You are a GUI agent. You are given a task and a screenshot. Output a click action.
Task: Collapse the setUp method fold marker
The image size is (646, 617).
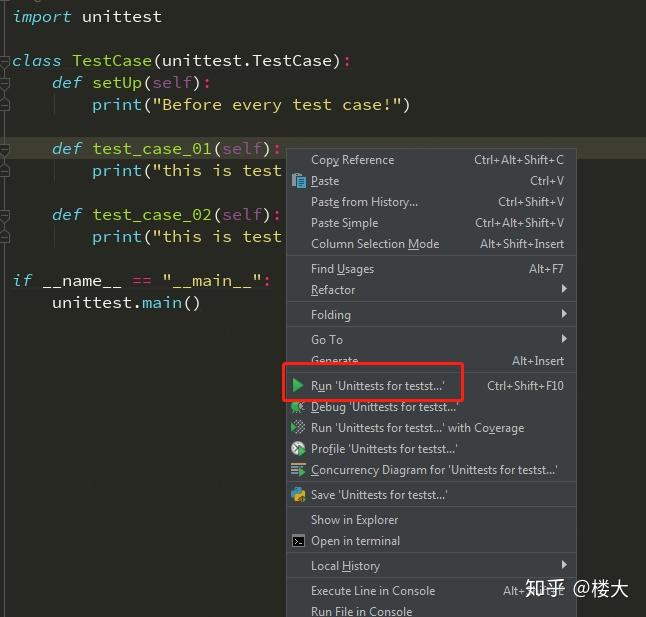pyautogui.click(x=5, y=84)
